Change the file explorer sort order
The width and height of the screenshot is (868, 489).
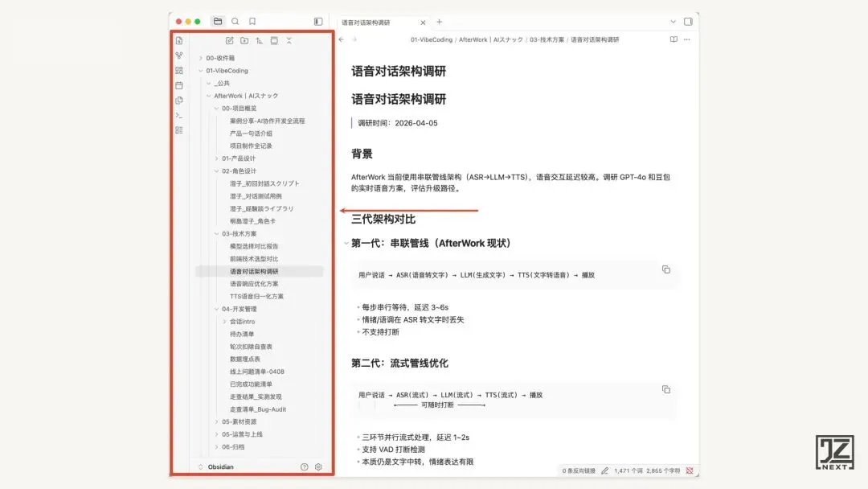[259, 40]
